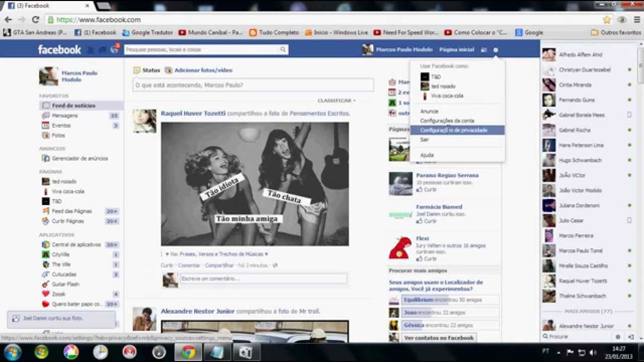Click the 'Joel Damm curtiu sua foto' notification

point(61,318)
